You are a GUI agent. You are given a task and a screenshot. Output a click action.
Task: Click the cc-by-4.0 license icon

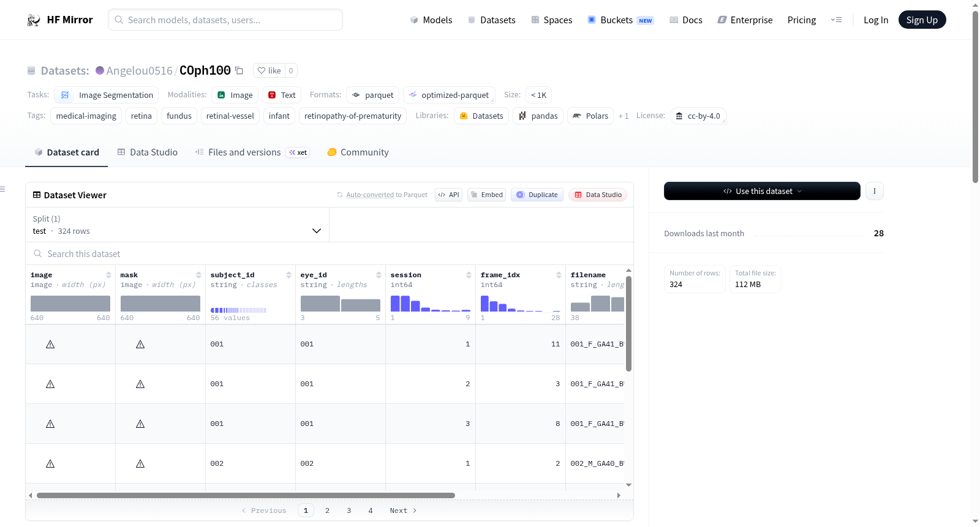pos(679,116)
